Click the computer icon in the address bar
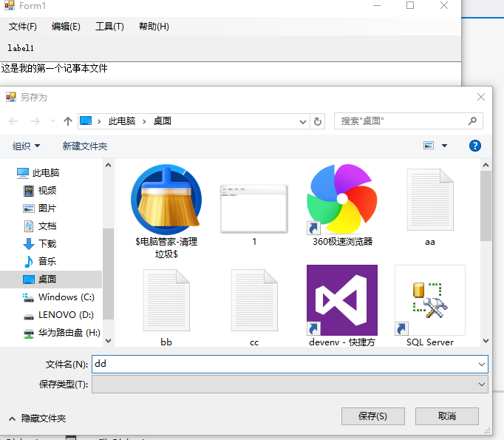The width and height of the screenshot is (504, 440). click(86, 121)
